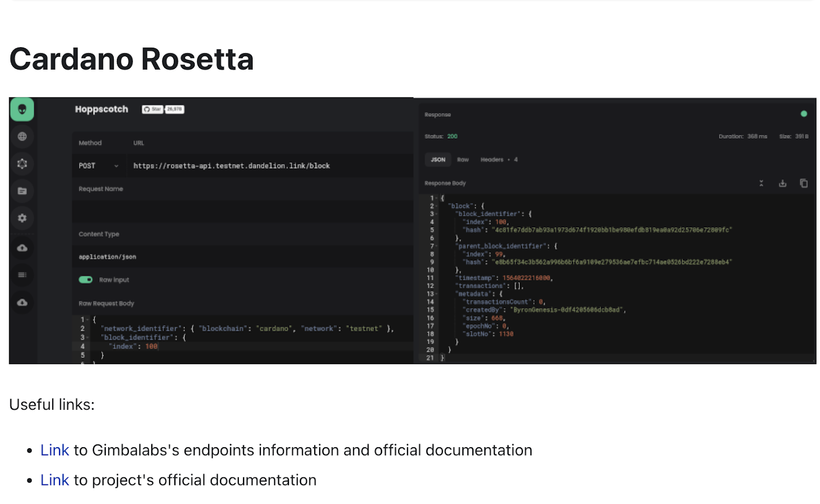Collapse line 1 in raw request body
The height and width of the screenshot is (504, 820).
pyautogui.click(x=88, y=320)
